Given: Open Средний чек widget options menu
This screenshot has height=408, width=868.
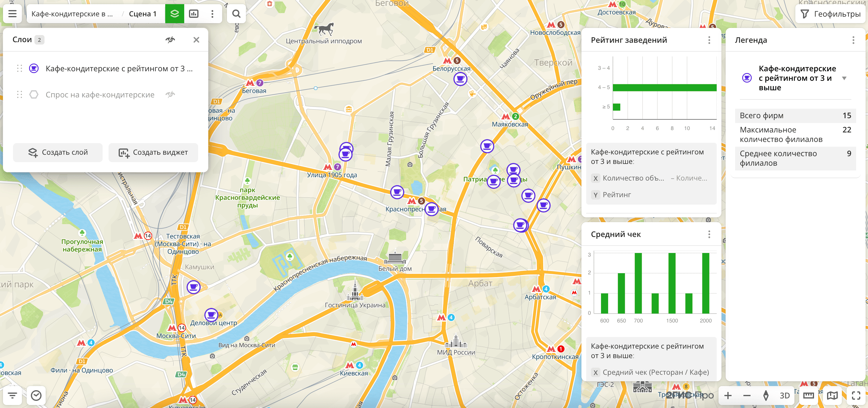Looking at the screenshot, I should click(x=709, y=234).
